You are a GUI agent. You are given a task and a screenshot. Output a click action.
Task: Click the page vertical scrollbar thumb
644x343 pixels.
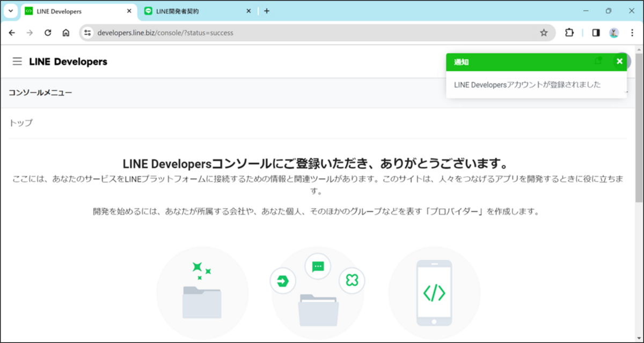[639, 128]
